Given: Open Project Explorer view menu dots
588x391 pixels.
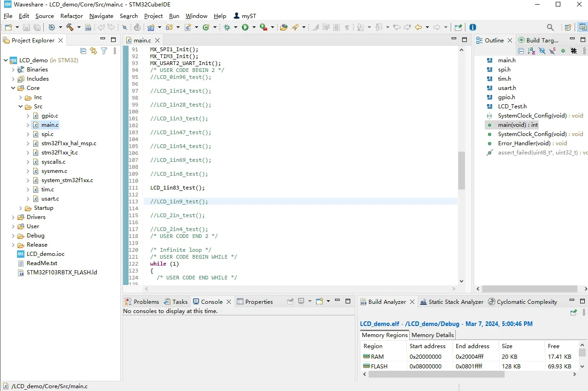Looking at the screenshot, I should pos(115,51).
